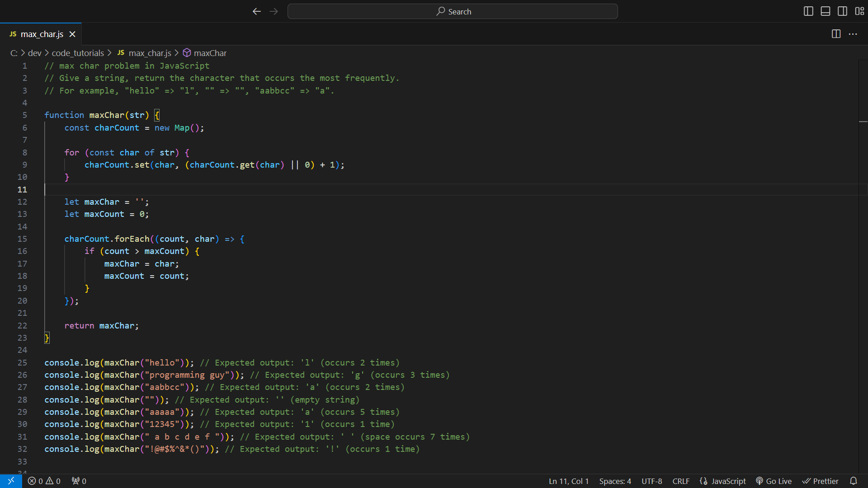Click console.log line with "programming guy"
The image size is (868, 488).
coord(247,375)
